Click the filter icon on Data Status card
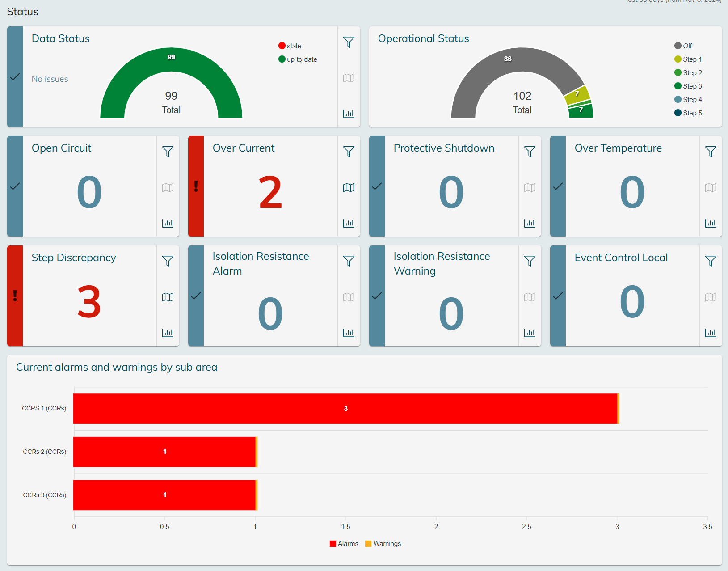The width and height of the screenshot is (728, 571). 349,42
